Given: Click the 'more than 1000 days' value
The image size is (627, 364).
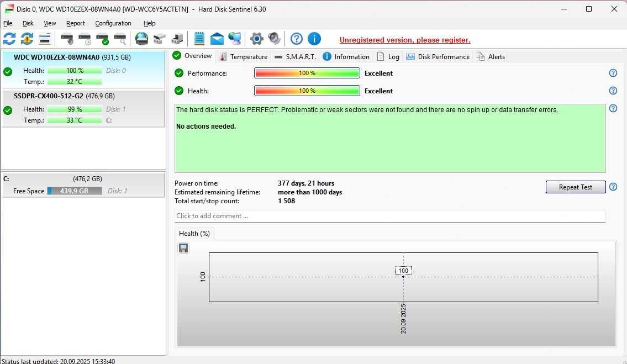Looking at the screenshot, I should [x=310, y=192].
